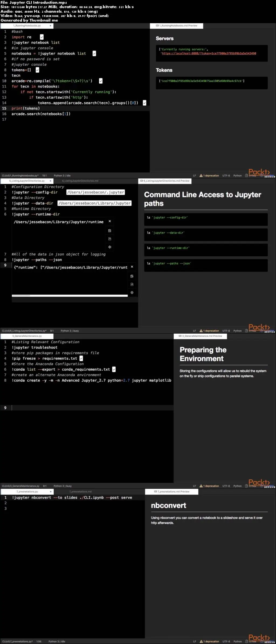Click file path "CLI/cli/3_GeneralMaintenance.py" in status bar
The width and height of the screenshot is (276, 644).
point(21,486)
